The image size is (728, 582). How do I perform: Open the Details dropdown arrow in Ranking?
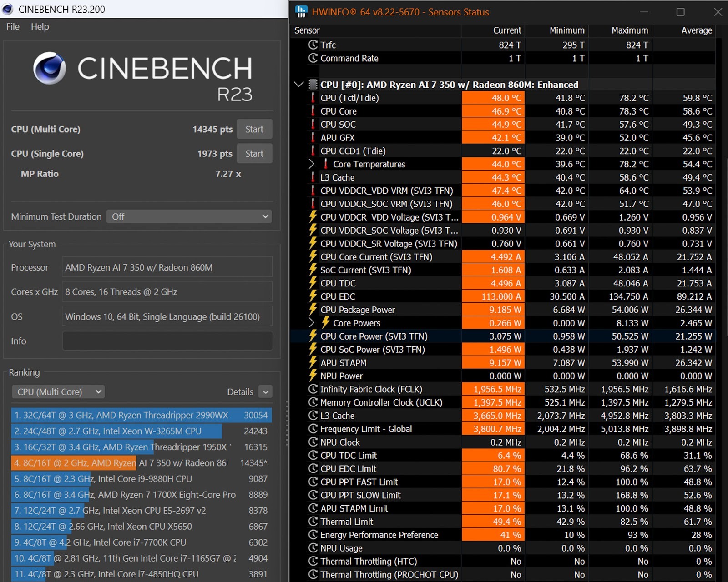click(265, 391)
